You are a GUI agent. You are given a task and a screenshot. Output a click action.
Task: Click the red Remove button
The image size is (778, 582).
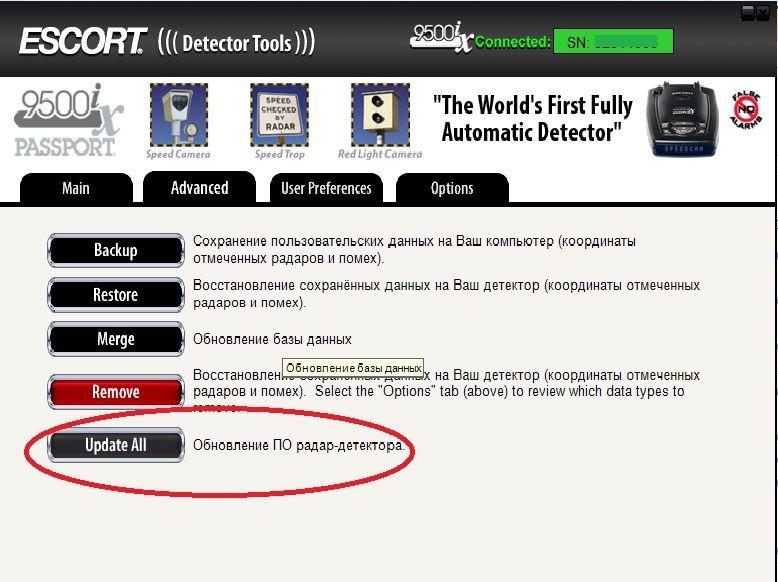[x=116, y=392]
